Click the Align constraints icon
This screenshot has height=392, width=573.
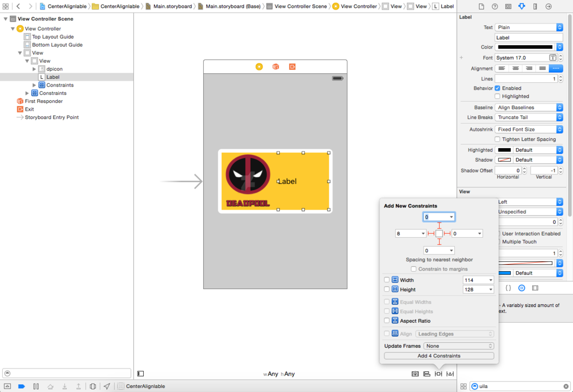[x=426, y=374]
